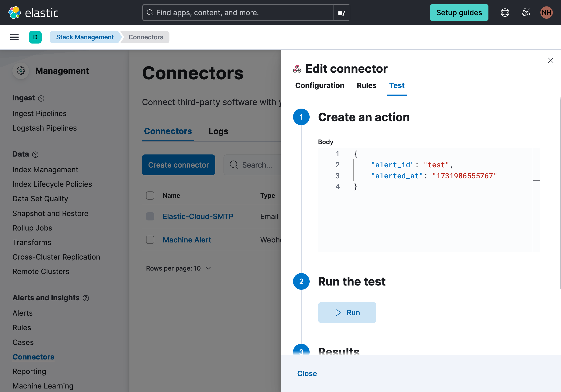561x392 pixels.
Task: Open the hamburger navigation menu
Action: tap(15, 37)
